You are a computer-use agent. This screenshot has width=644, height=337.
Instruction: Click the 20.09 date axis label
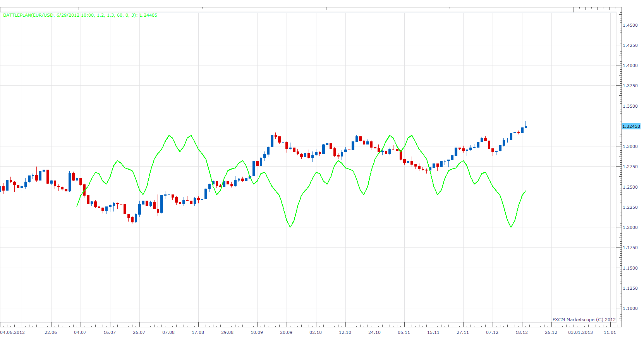286,332
